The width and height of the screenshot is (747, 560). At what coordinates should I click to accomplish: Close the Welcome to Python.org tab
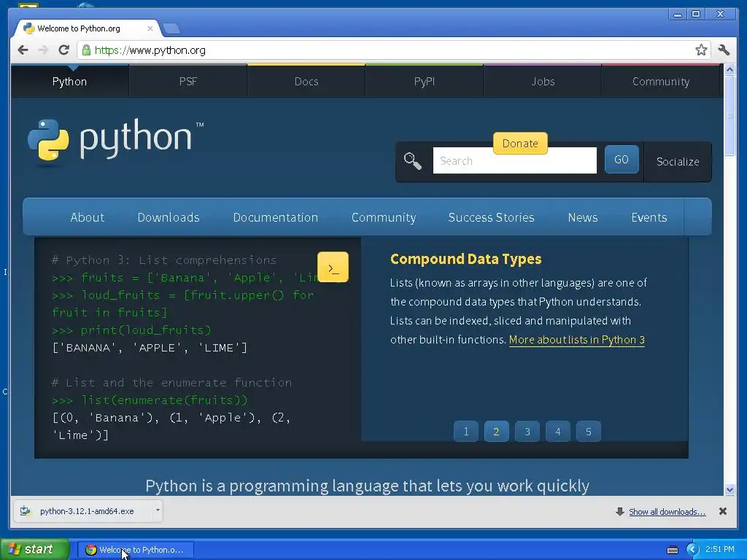pos(150,28)
